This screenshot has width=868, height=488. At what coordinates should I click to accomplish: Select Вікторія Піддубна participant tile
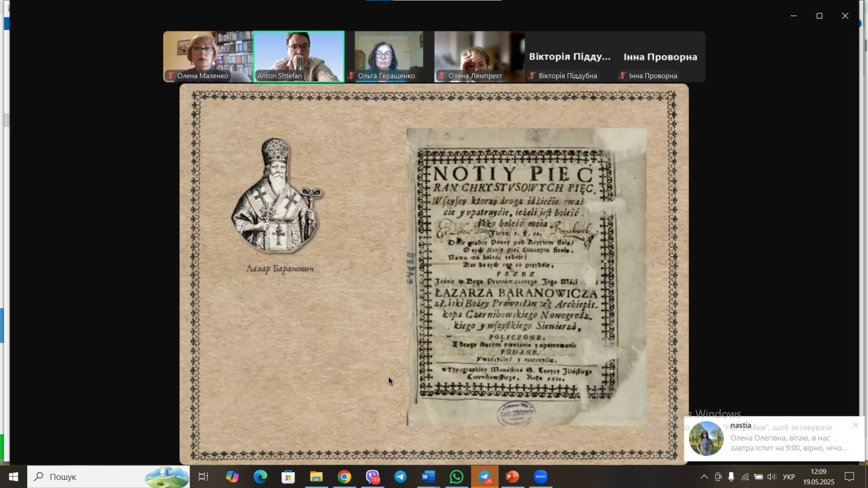click(570, 56)
